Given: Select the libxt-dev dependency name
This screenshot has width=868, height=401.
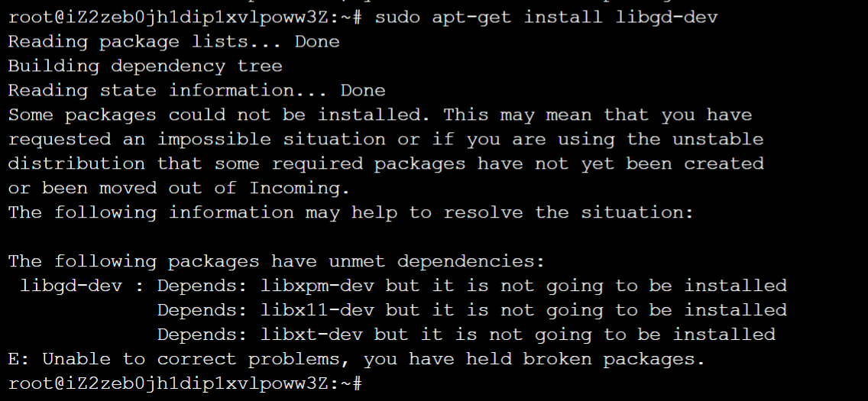Looking at the screenshot, I should click(x=311, y=335).
